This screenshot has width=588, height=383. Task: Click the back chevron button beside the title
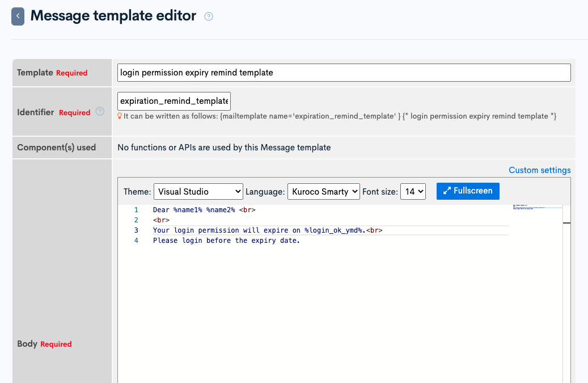tap(18, 16)
